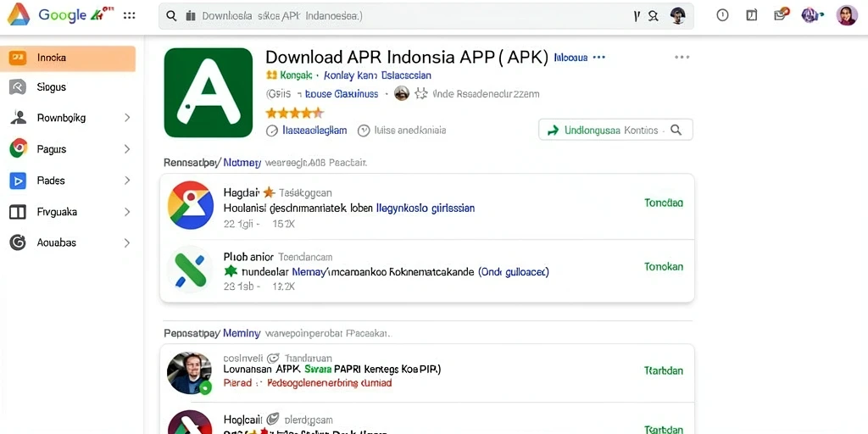Click Tonodan button for Hagdai app
868x434 pixels.
click(x=664, y=203)
